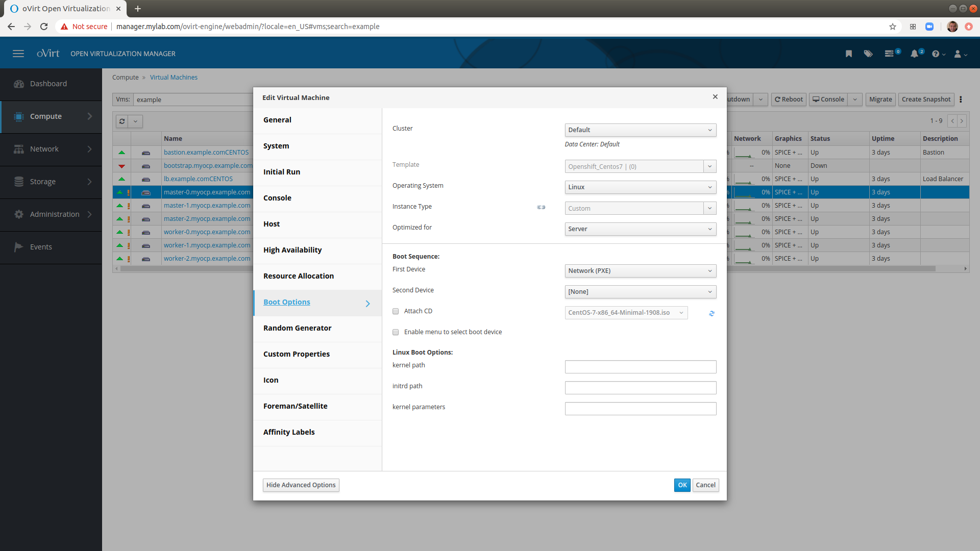Screen dimensions: 980x551
Task: Select the Console tab in dialog
Action: tap(317, 198)
